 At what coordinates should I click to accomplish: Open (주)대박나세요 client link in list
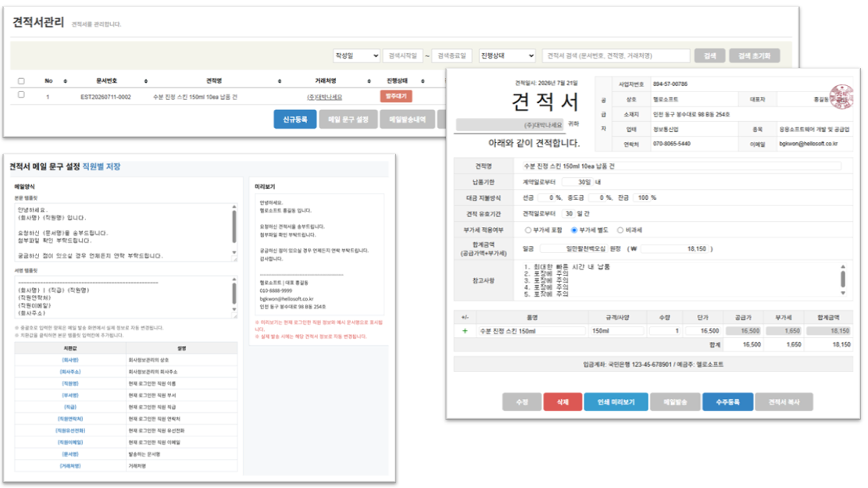pos(324,97)
